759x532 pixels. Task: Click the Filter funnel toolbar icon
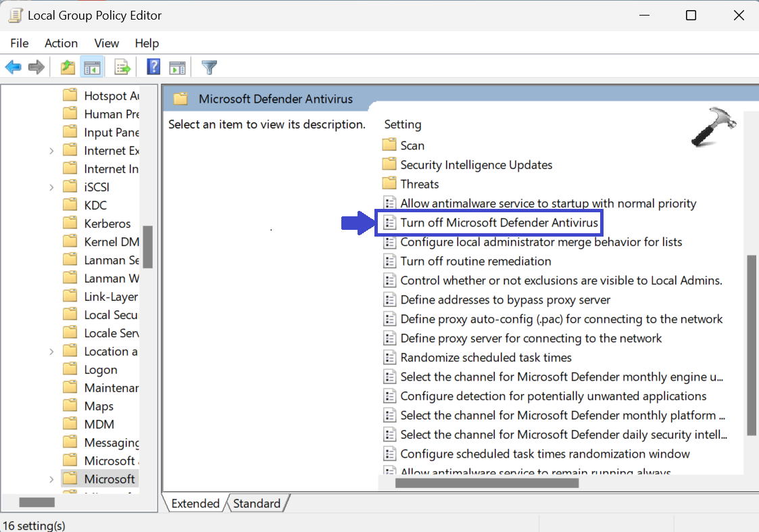coord(210,67)
